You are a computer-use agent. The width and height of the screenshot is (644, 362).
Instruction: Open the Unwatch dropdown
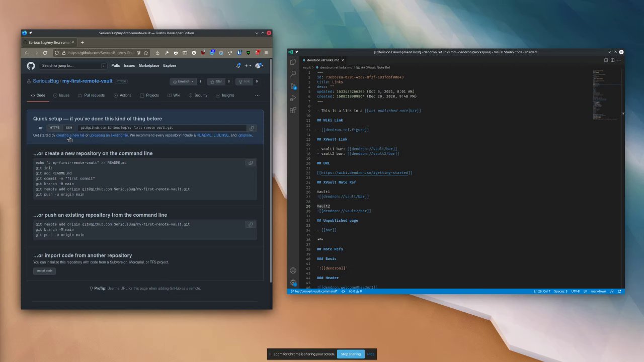(183, 81)
